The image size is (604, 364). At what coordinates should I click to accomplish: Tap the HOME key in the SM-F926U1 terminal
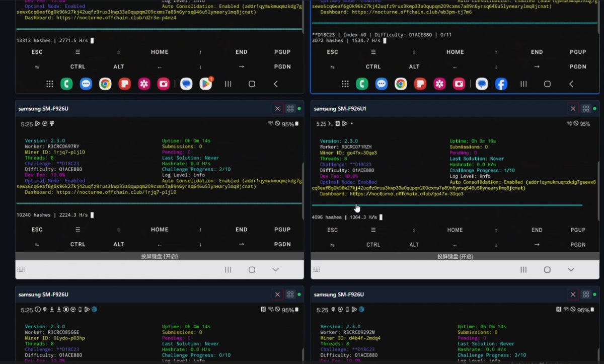tap(455, 230)
